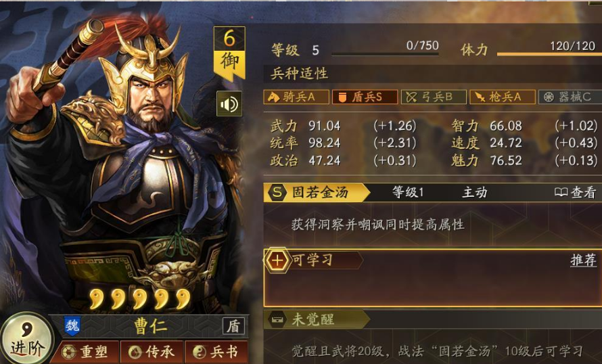The width and height of the screenshot is (602, 364).
Task: Mute the general's voice speaker icon
Action: click(x=229, y=104)
